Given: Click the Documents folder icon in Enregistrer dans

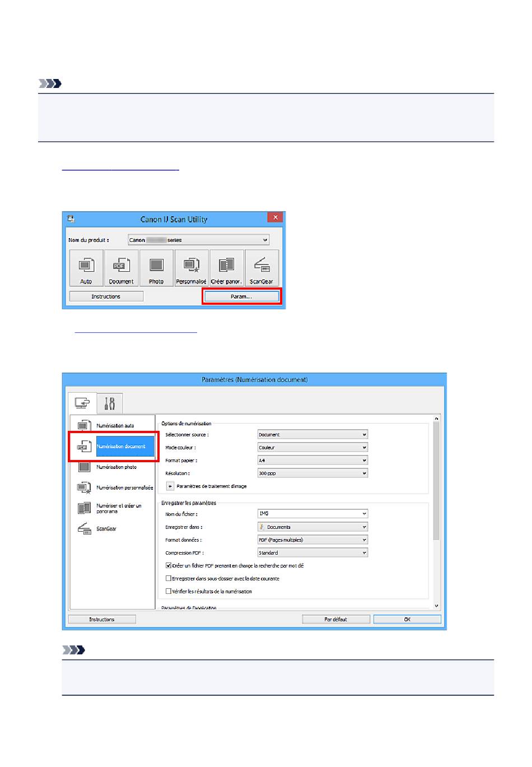Looking at the screenshot, I should [x=262, y=527].
